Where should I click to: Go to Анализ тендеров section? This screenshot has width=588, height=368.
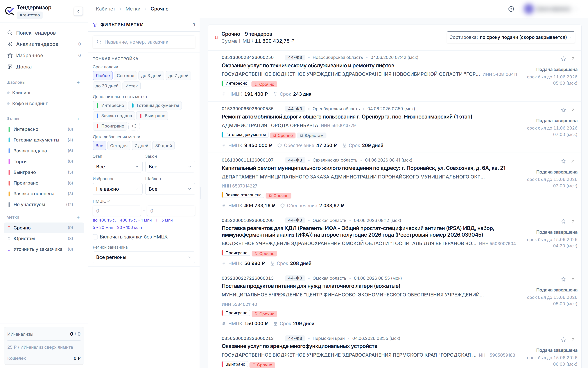(x=44, y=44)
